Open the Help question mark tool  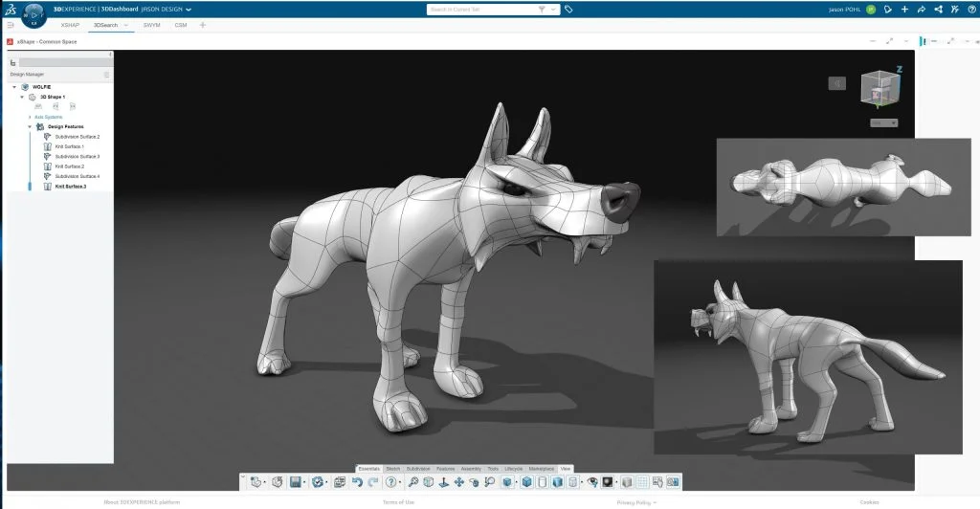[390, 482]
